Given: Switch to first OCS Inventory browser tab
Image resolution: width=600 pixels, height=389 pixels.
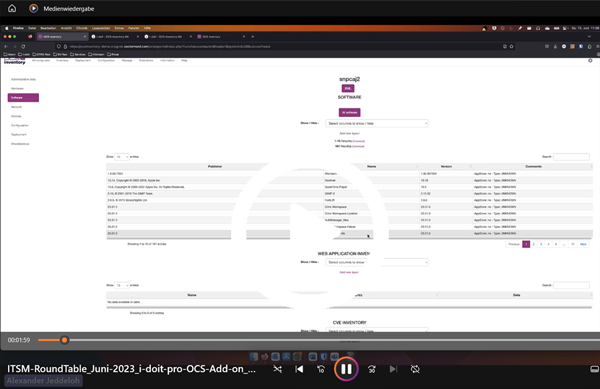Looking at the screenshot, I should point(62,37).
